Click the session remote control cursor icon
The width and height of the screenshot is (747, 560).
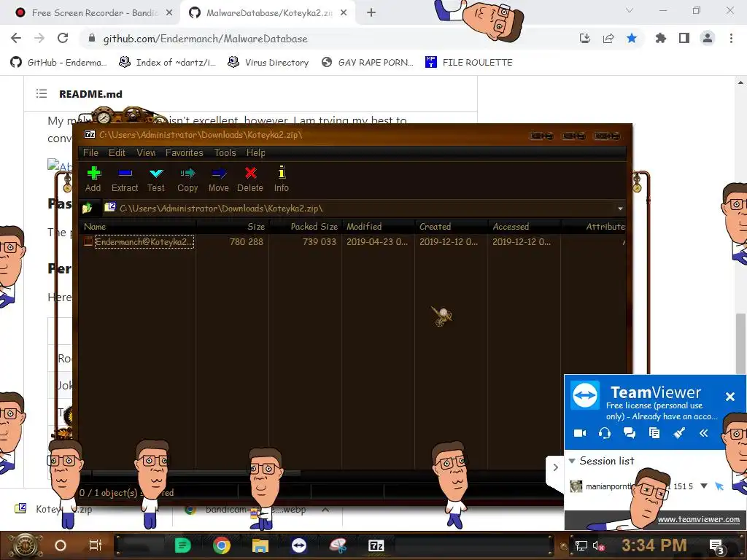click(x=719, y=486)
